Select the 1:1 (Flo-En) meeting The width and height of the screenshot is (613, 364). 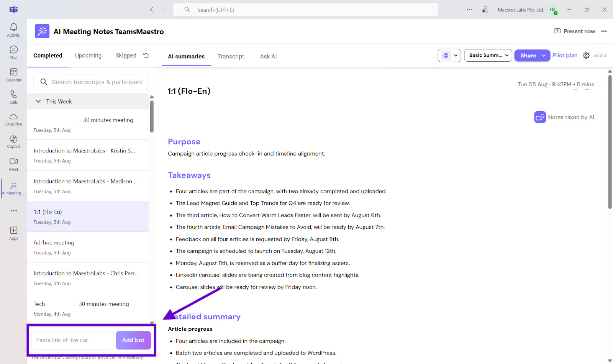point(88,216)
